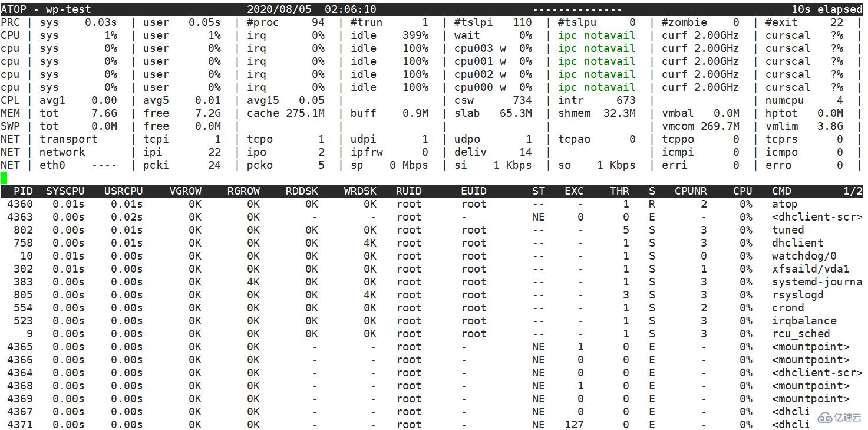
Task: Click the EUID column header
Action: (x=474, y=191)
